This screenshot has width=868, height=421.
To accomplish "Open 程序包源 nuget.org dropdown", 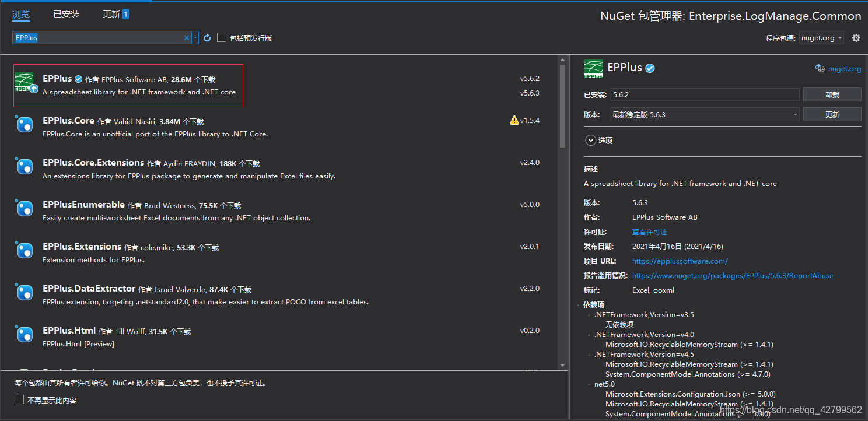I will [821, 38].
